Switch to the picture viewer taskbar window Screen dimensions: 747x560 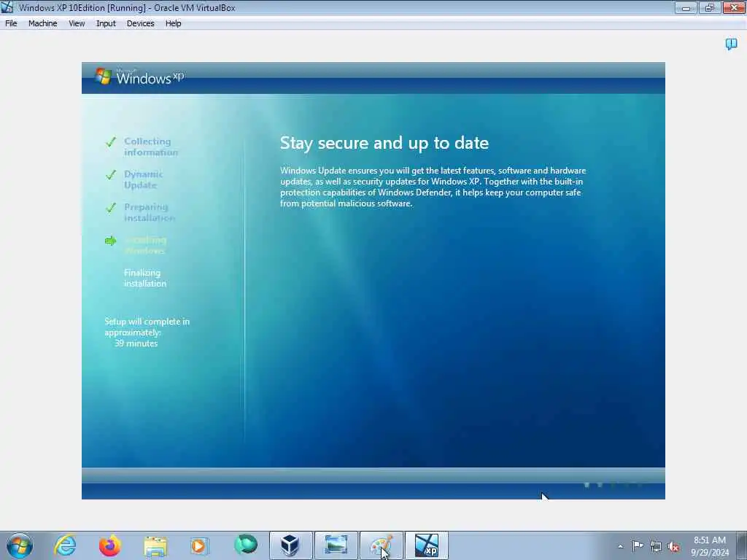pos(336,545)
